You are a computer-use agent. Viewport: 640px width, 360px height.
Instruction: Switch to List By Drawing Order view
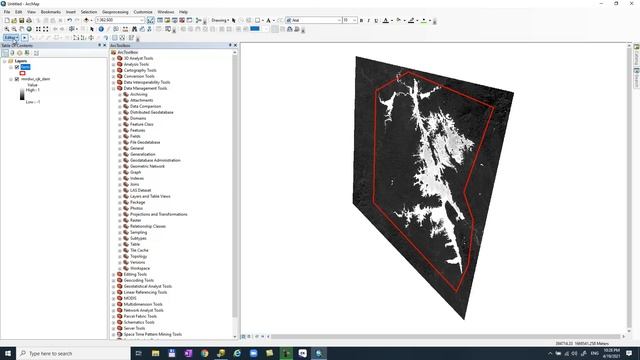5,53
